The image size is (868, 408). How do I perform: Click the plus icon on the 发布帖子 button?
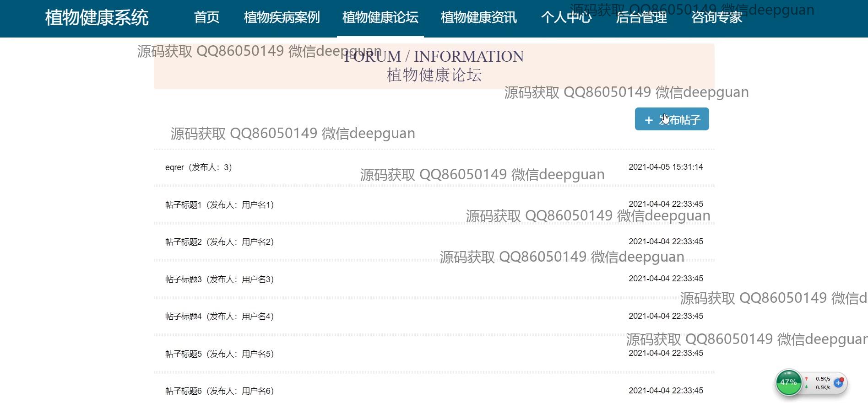(648, 120)
